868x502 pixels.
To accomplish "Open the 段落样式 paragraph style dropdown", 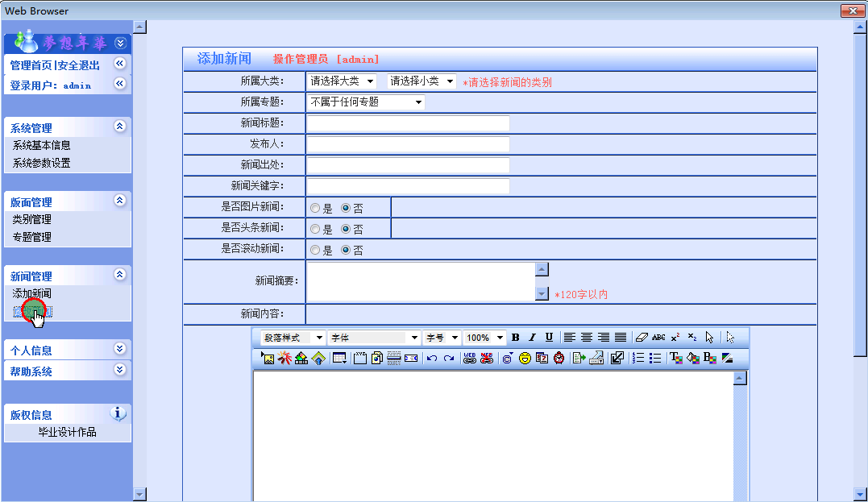I will 293,338.
